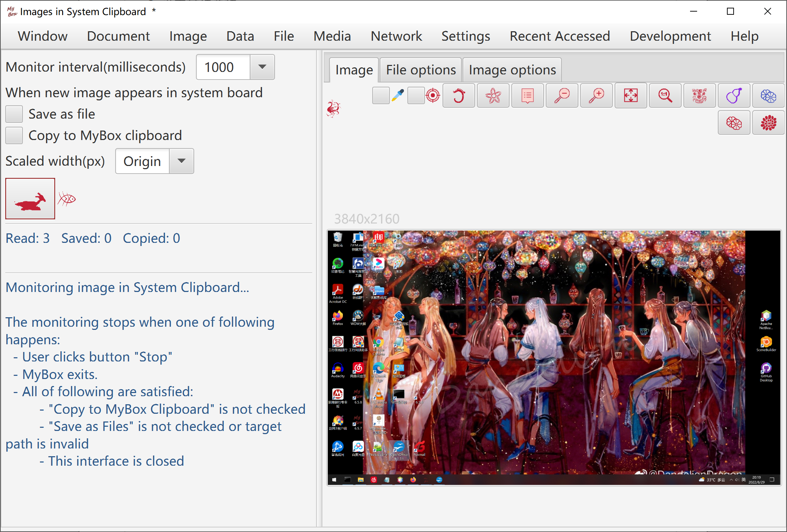Zoom out with the minus magnifier
Screen dimensions: 787x532
click(x=562, y=95)
